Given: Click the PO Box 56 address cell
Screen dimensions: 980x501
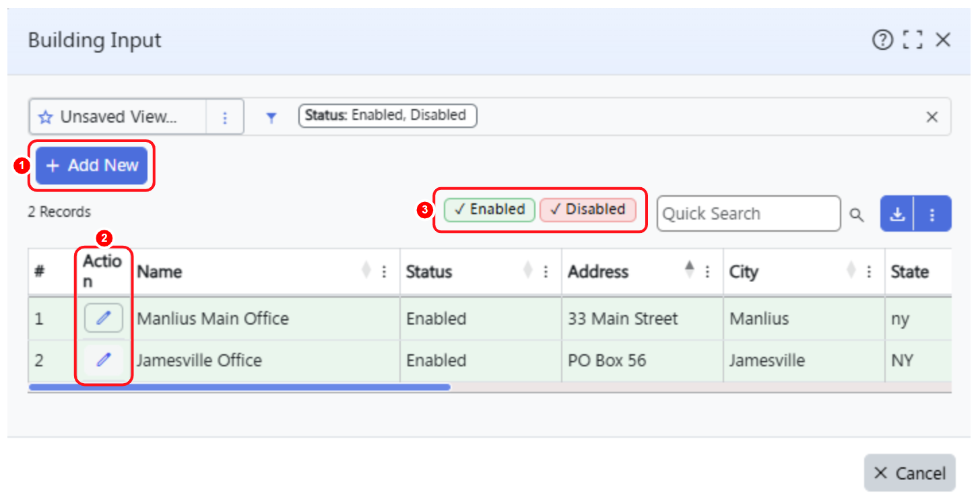Looking at the screenshot, I should tap(643, 360).
